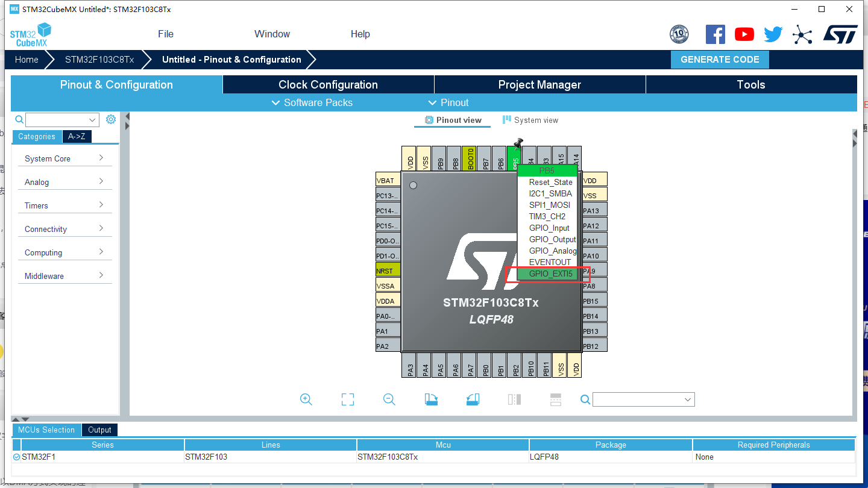Open the Help menu
This screenshot has width=868, height=488.
click(x=360, y=34)
